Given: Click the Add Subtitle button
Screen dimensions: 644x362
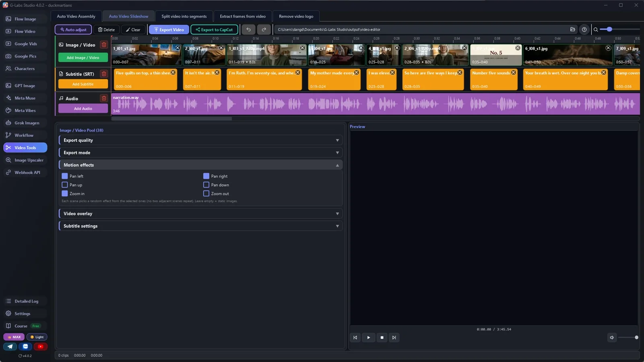Looking at the screenshot, I should [83, 84].
